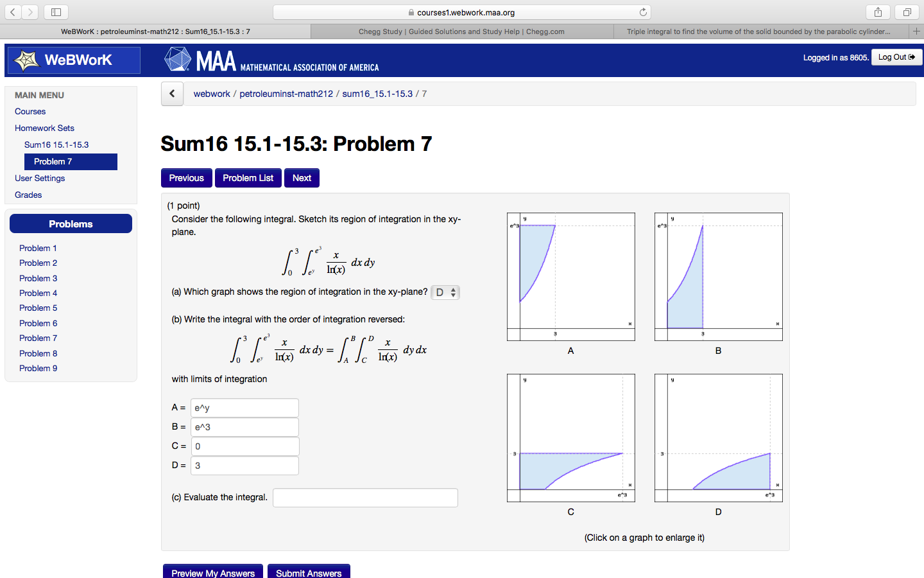Screen dimensions: 924x578
Task: Open the graph choice dropdown for part (a)
Action: [445, 292]
